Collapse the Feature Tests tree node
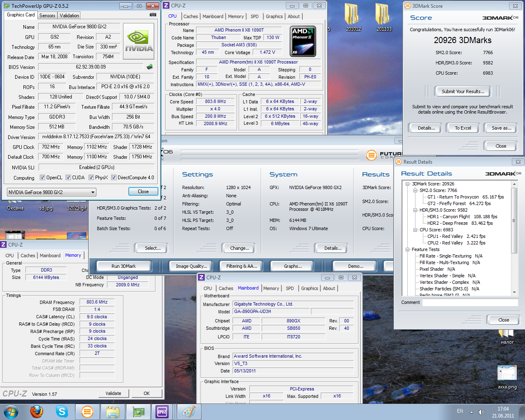525x420 pixels. click(x=408, y=249)
